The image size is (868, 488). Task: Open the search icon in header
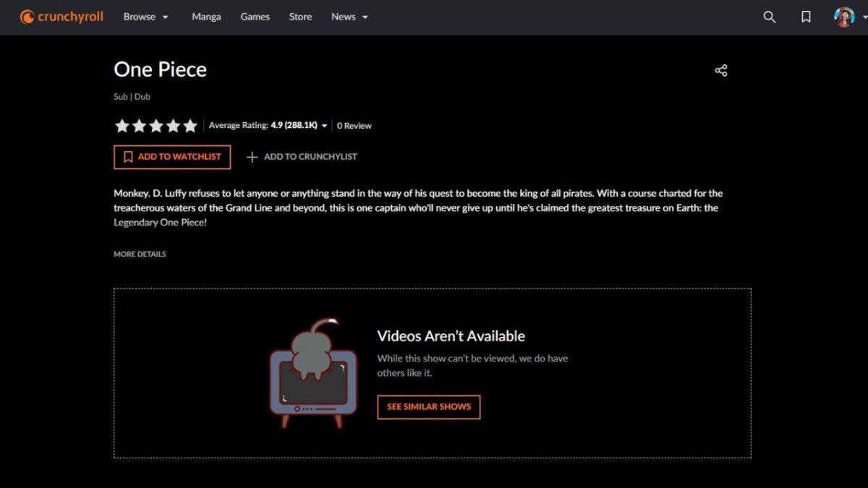point(770,17)
